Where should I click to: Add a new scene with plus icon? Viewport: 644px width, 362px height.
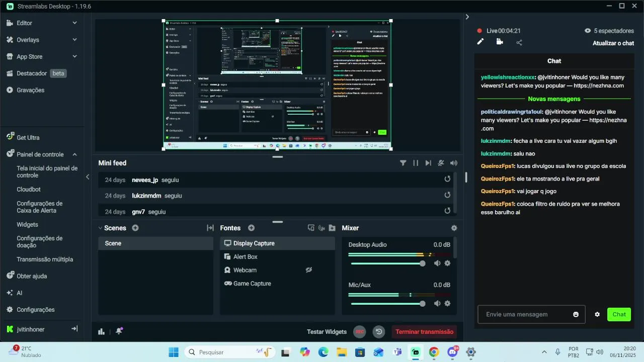tap(135, 228)
